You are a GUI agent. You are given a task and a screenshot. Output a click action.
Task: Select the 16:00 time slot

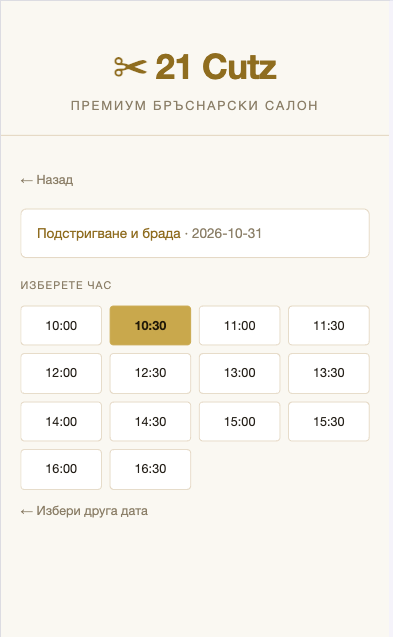coord(61,469)
